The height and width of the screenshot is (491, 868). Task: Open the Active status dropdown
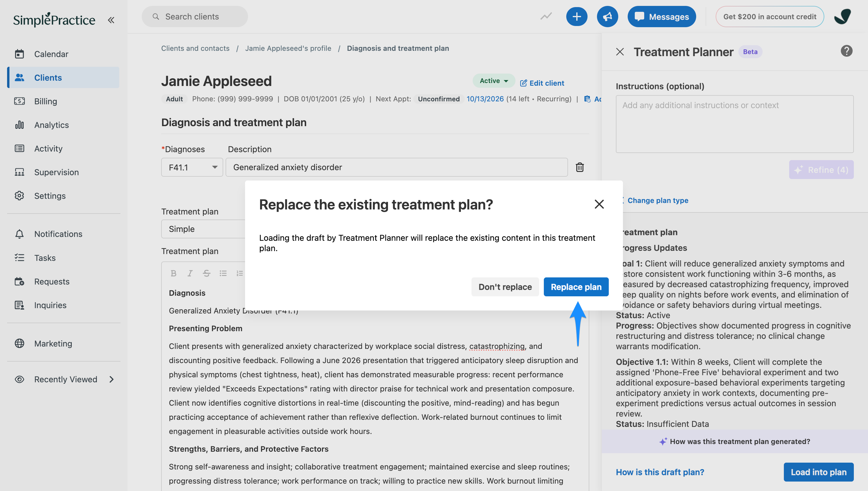point(494,81)
